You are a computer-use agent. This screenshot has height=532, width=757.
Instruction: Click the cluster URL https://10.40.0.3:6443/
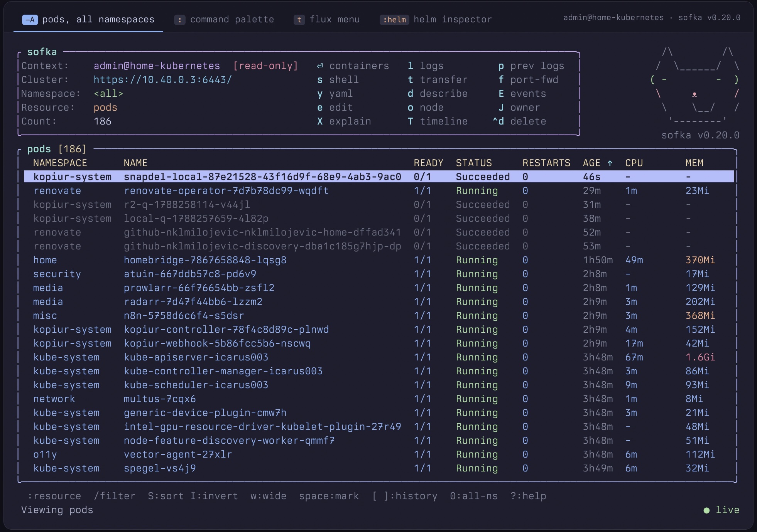pyautogui.click(x=163, y=80)
